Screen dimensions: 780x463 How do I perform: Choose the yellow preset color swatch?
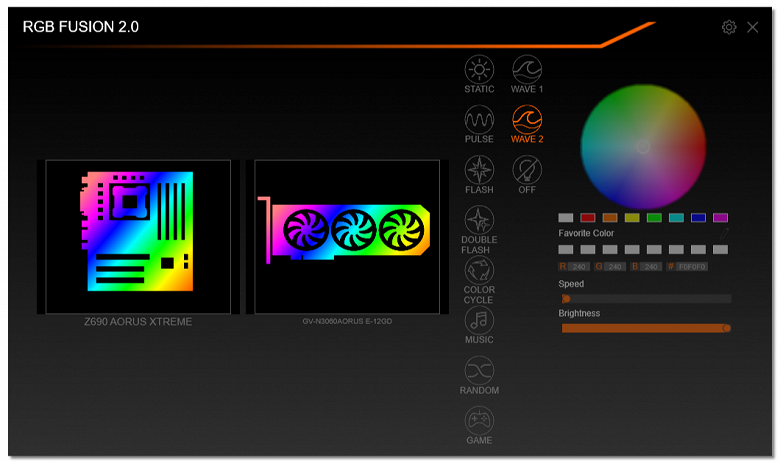632,218
